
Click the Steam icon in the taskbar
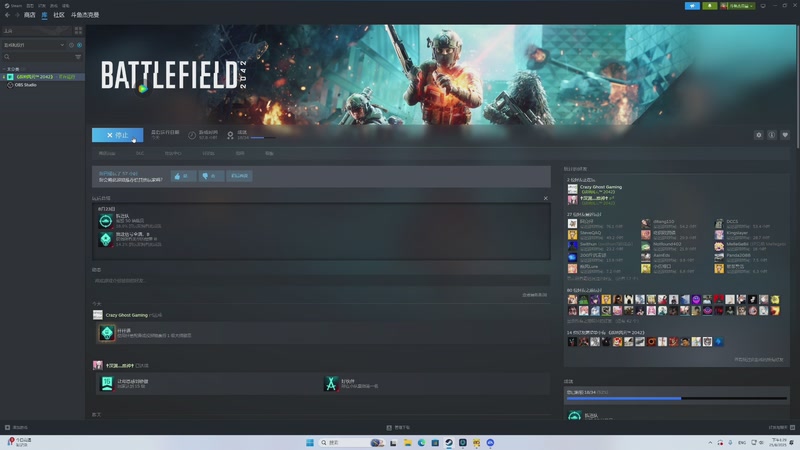449,442
